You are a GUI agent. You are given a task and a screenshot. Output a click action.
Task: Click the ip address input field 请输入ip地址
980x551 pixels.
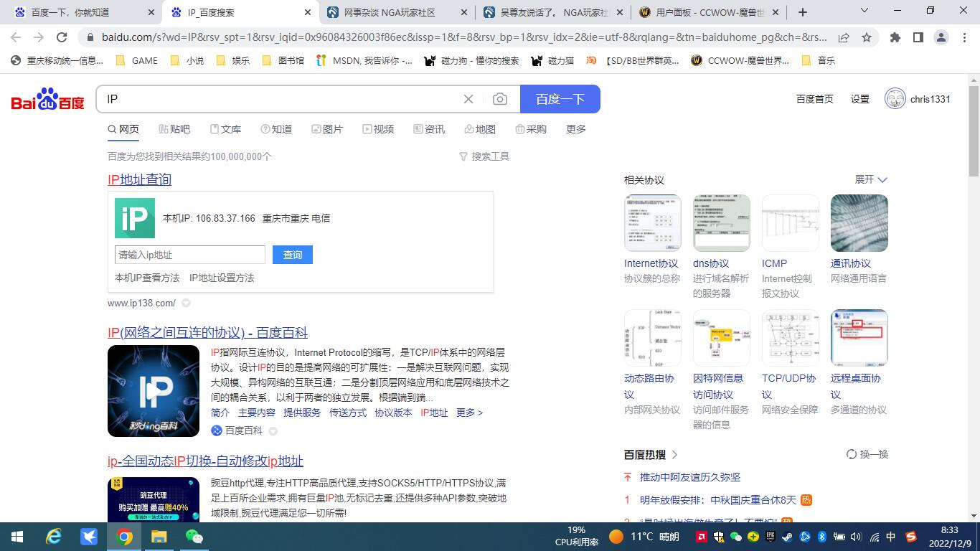(x=189, y=255)
